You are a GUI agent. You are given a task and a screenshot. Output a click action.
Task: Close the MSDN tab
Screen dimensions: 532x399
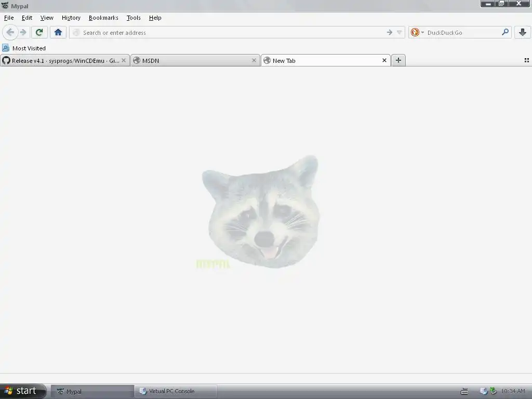pyautogui.click(x=254, y=60)
